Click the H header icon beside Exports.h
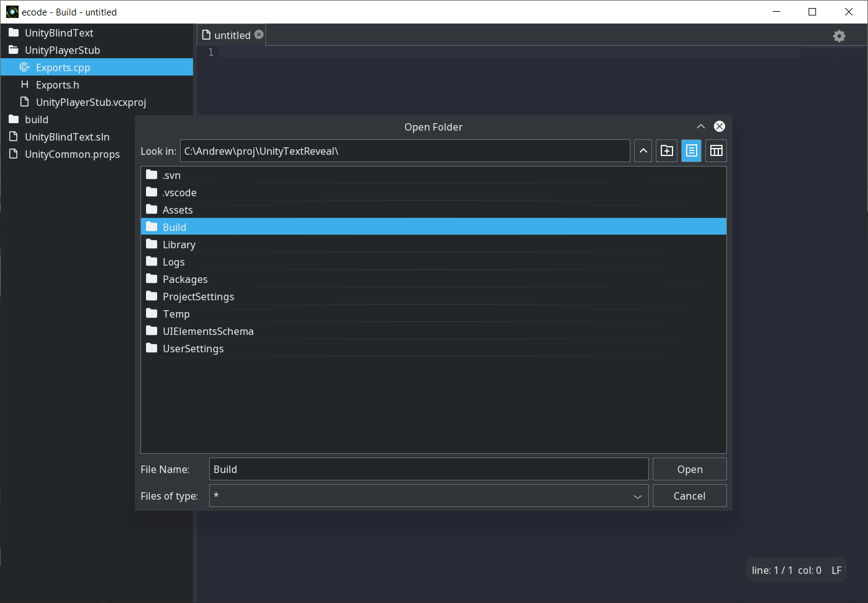 (24, 84)
